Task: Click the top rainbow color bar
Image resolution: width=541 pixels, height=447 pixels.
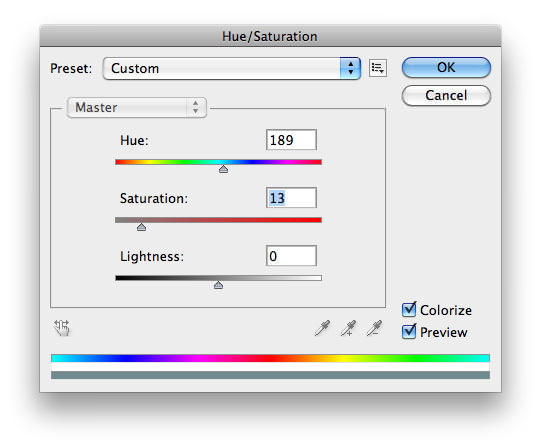Action: pyautogui.click(x=270, y=358)
